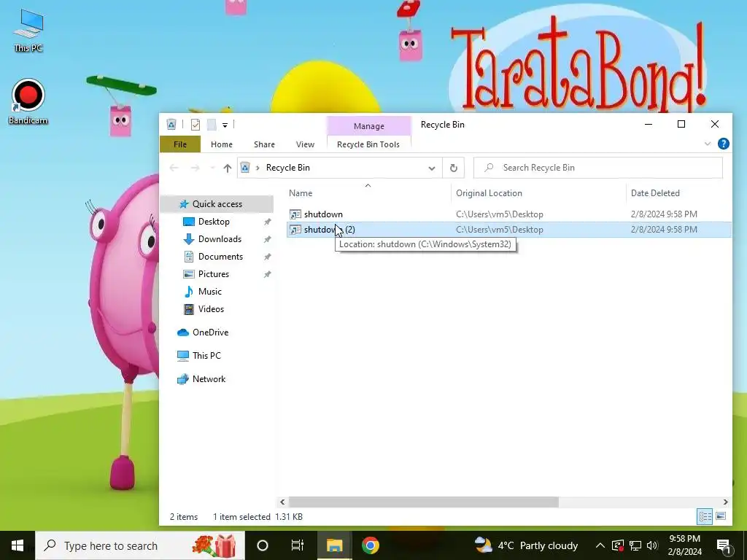Open Explorer help with the question mark icon

[x=723, y=144]
